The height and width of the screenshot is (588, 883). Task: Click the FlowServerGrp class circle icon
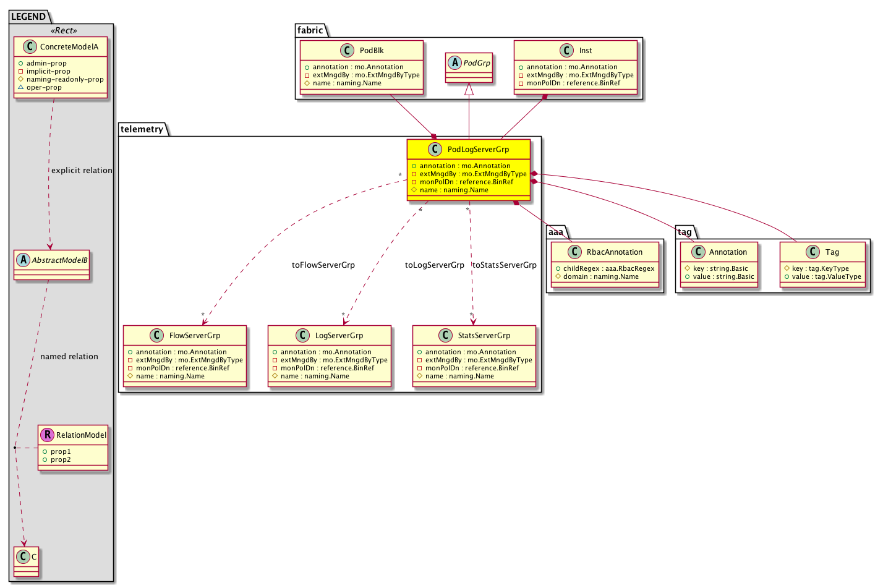[156, 336]
